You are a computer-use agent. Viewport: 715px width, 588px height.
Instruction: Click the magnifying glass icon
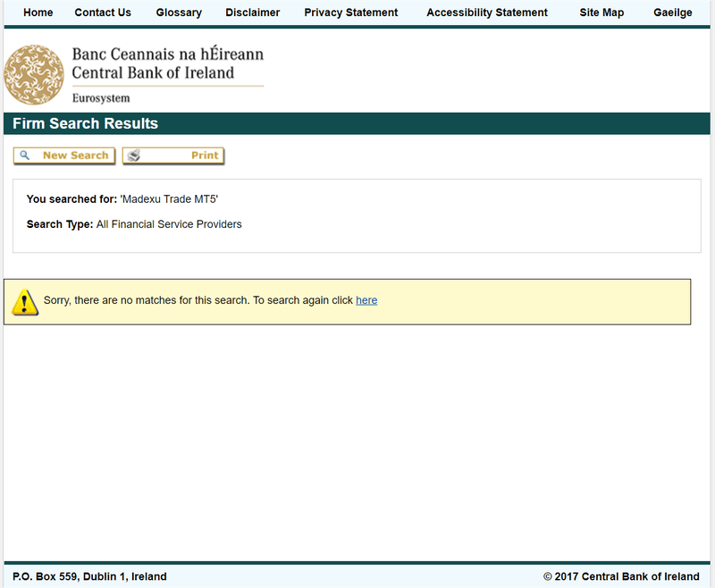point(25,155)
